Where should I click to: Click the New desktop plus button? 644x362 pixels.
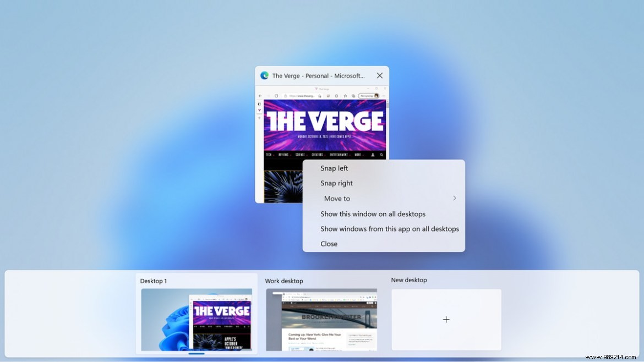(x=446, y=319)
